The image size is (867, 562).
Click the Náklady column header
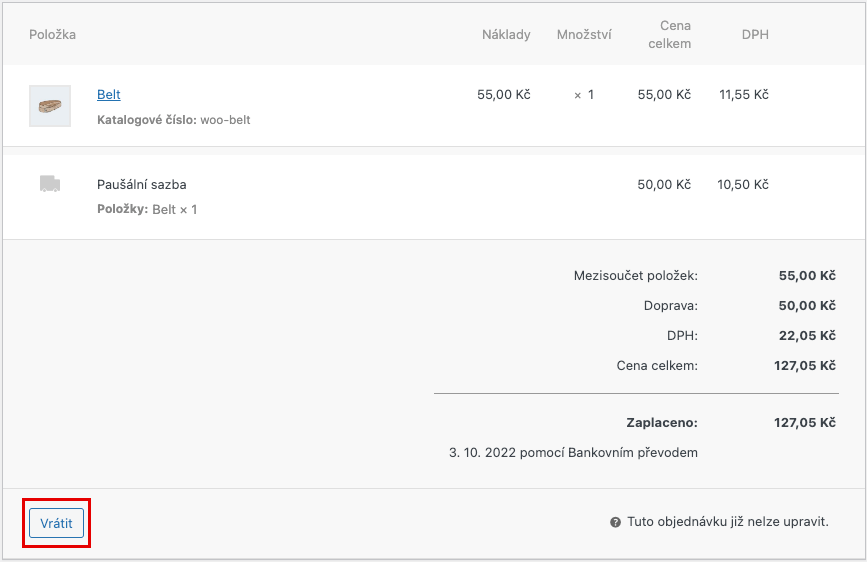pos(505,35)
